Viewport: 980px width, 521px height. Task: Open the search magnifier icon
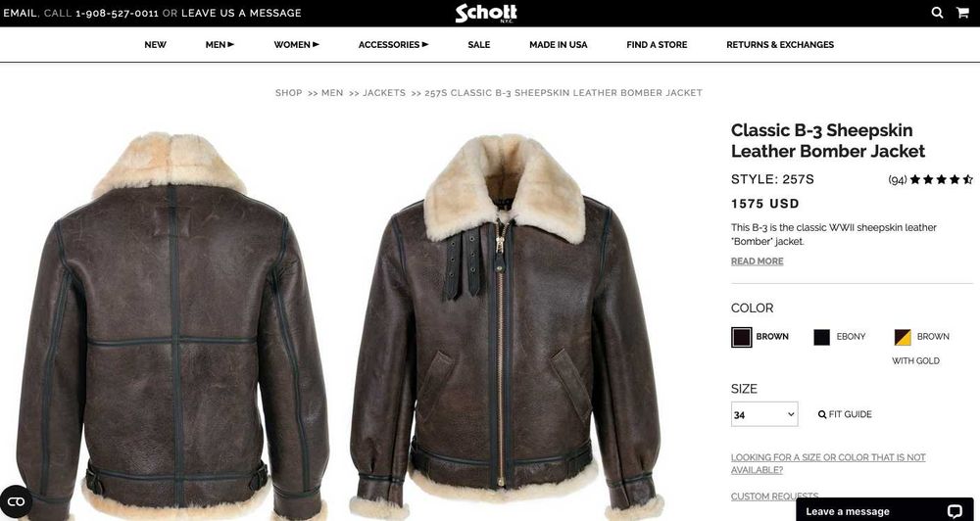point(937,13)
